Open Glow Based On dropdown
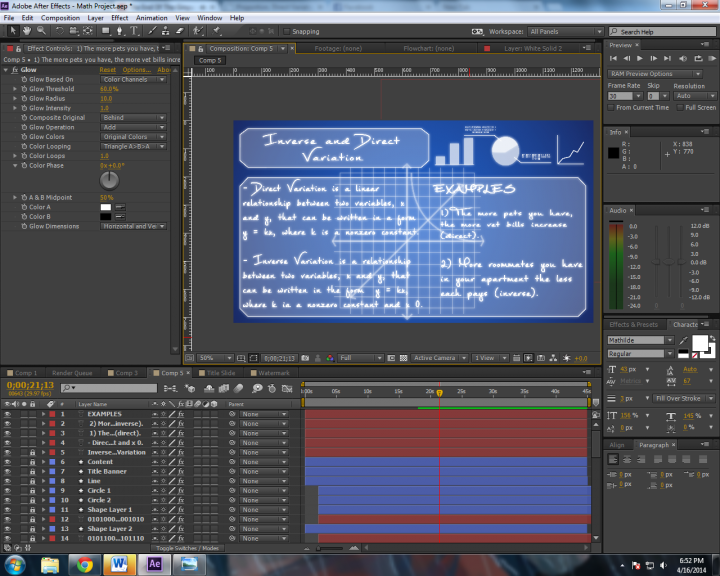 point(133,79)
